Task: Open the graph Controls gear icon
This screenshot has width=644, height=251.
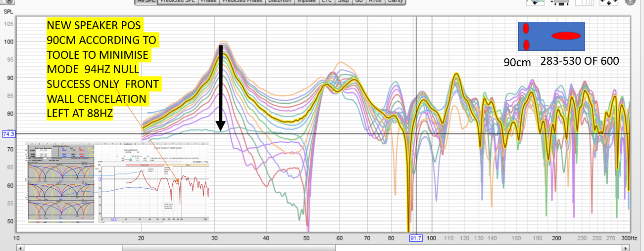Action: pyautogui.click(x=630, y=1)
